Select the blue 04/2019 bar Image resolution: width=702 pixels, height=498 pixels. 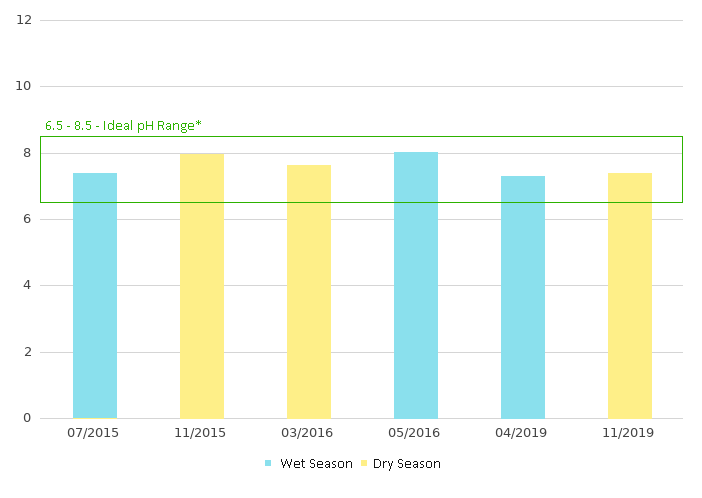(x=523, y=297)
